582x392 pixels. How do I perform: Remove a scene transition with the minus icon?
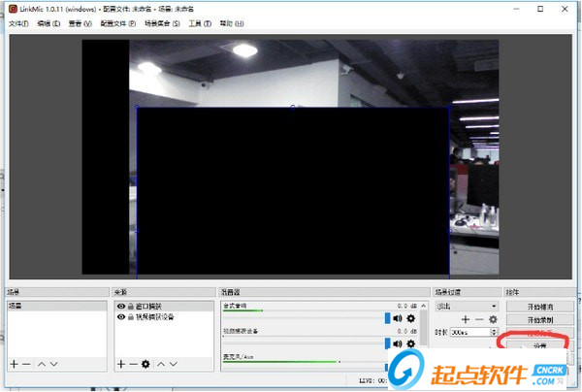click(479, 319)
